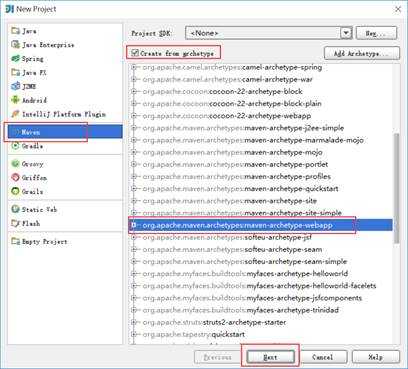Expand camel-archetype-spring node
This screenshot has width=408, height=369.
pos(134,67)
